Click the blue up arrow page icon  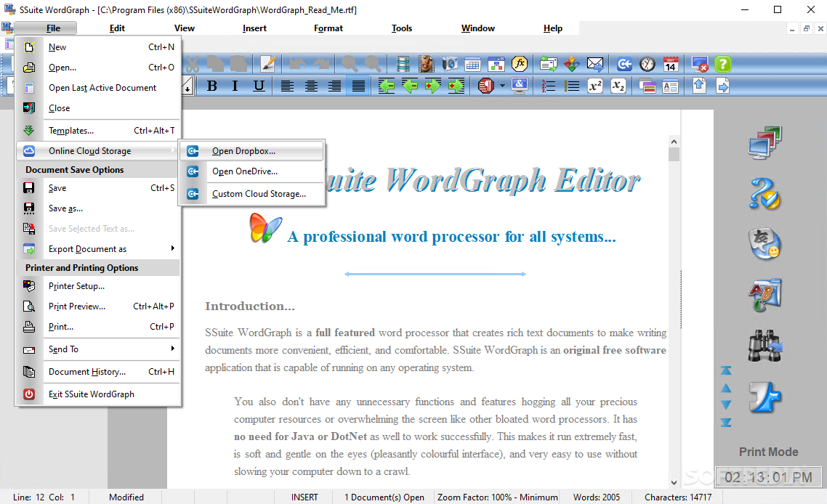pos(699,86)
